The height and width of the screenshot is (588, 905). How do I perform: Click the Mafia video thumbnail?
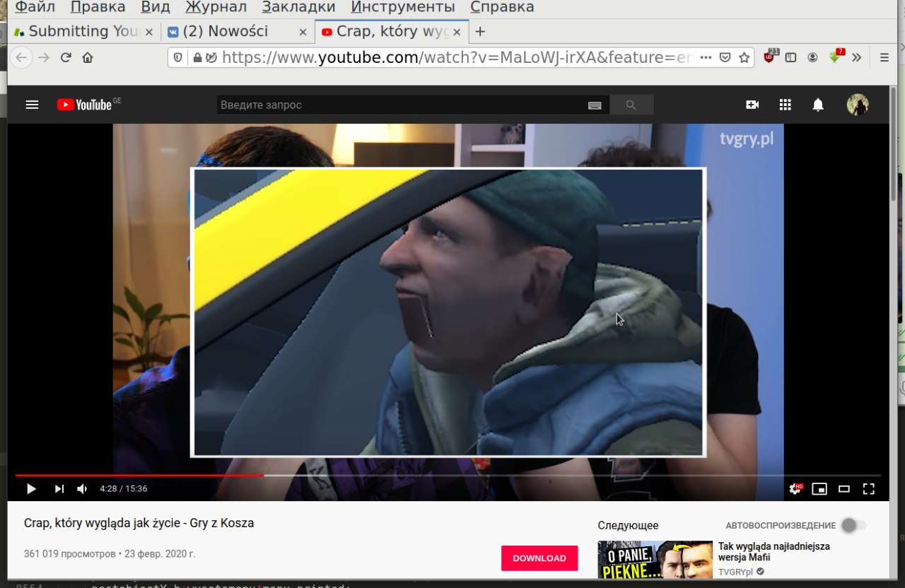[655, 560]
